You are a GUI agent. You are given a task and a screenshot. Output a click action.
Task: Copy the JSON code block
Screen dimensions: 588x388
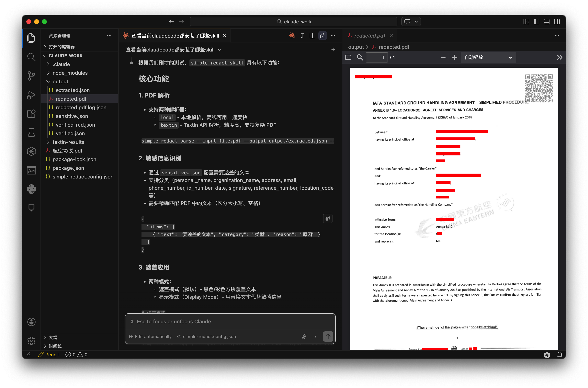pos(328,218)
